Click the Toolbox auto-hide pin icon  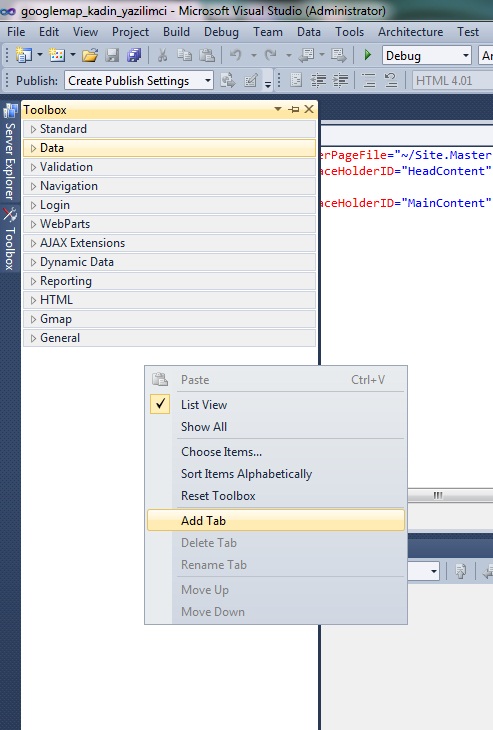294,109
